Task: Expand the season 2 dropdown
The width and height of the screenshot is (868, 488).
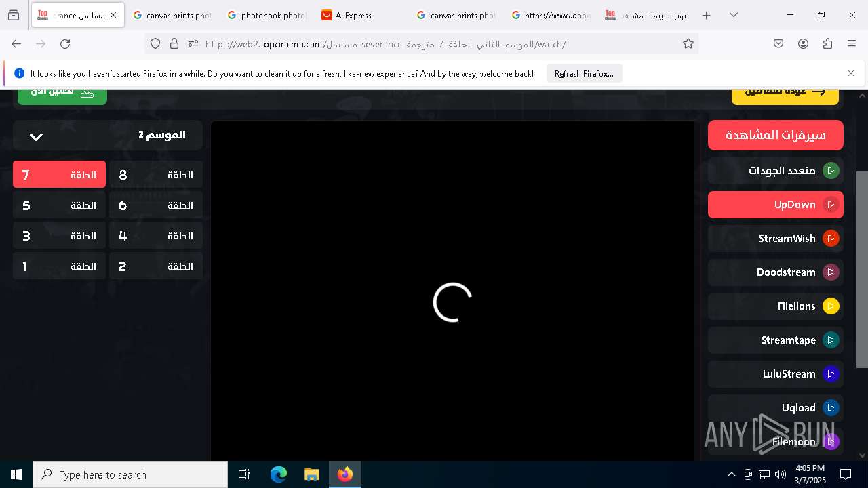Action: pos(108,136)
